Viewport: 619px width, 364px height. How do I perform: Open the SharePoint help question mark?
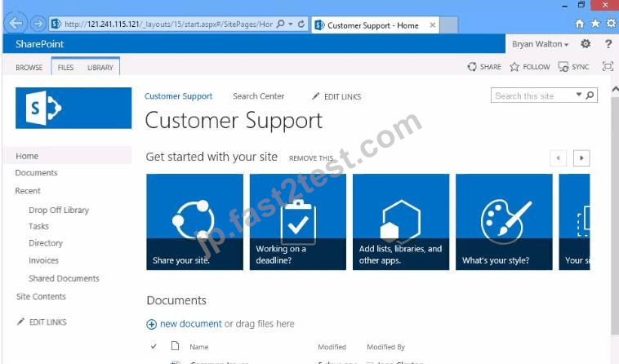pos(608,44)
